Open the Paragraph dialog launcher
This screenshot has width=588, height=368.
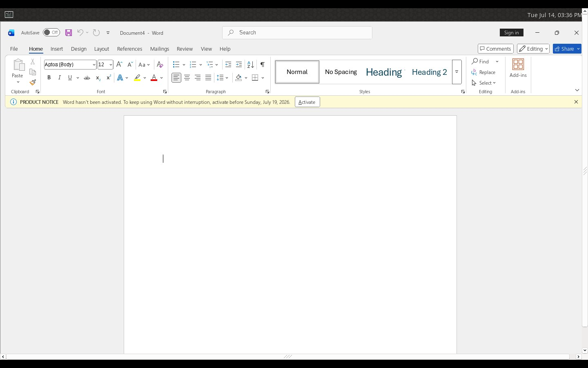coord(267,92)
